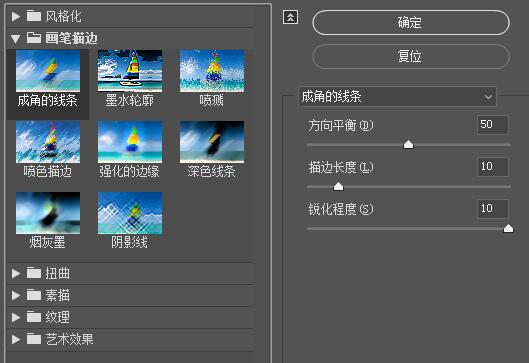Expand the 风格化 category triangle
Image resolution: width=529 pixels, height=363 pixels.
coord(16,16)
